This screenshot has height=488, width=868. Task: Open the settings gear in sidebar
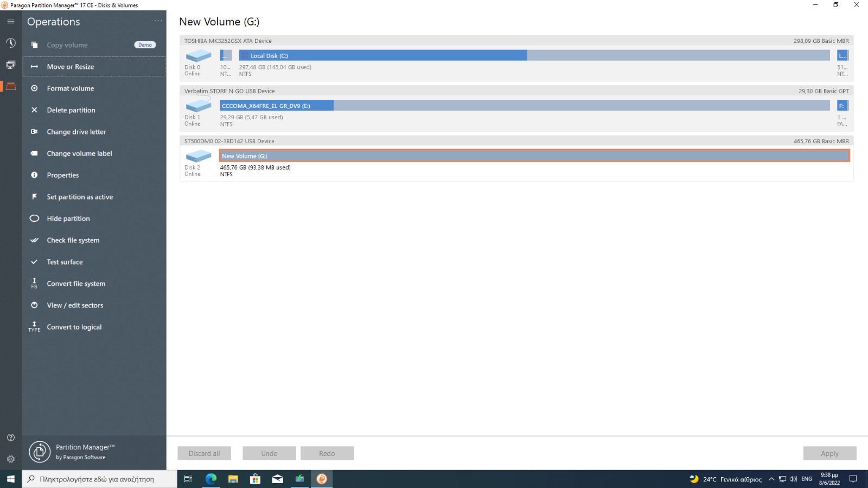pyautogui.click(x=11, y=459)
